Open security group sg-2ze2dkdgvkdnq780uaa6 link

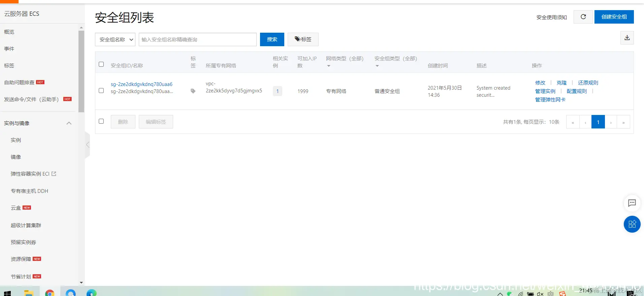141,84
